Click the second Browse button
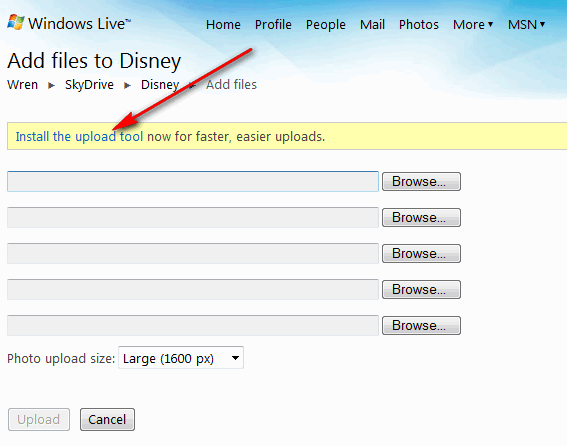The width and height of the screenshot is (567, 446). [x=421, y=217]
